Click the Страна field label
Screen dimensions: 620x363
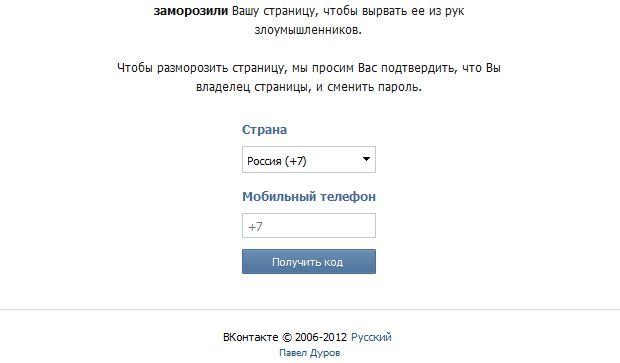pyautogui.click(x=265, y=130)
